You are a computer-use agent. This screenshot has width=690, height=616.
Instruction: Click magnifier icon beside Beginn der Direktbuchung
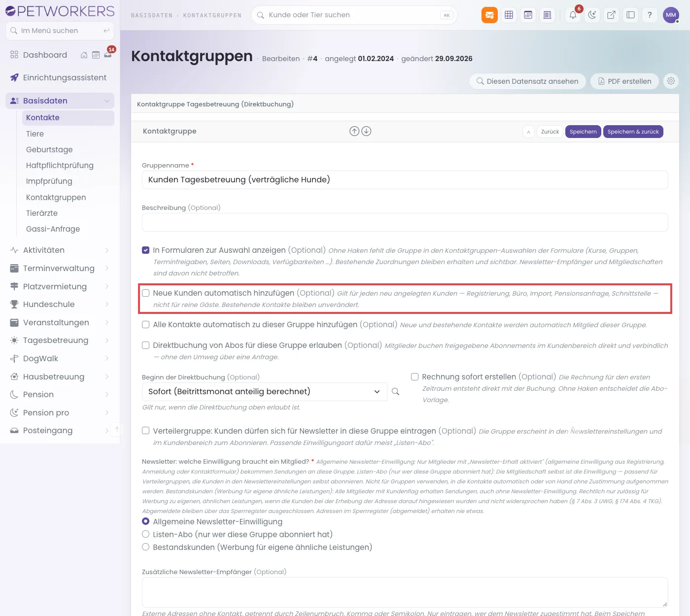point(395,392)
